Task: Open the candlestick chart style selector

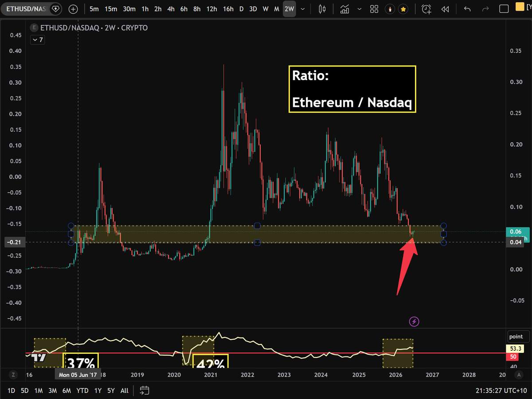Action: pyautogui.click(x=322, y=9)
